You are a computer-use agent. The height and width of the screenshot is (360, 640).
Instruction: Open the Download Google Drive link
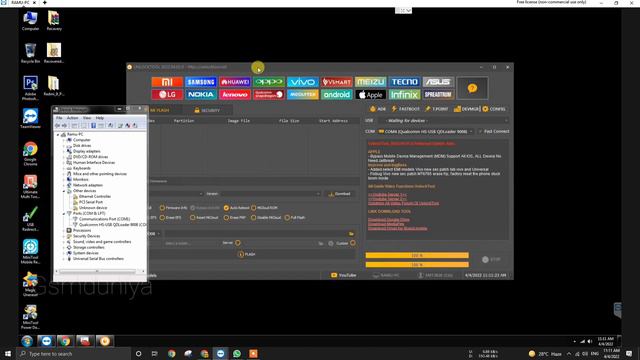(x=389, y=220)
